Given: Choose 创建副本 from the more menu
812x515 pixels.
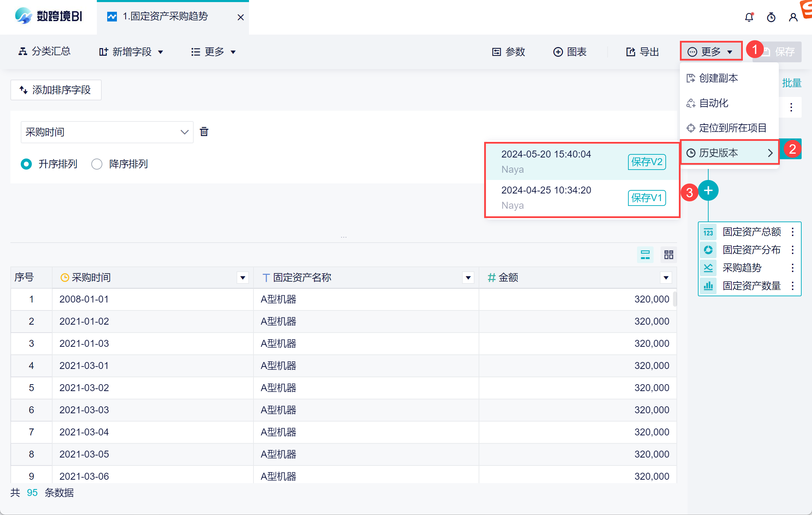Looking at the screenshot, I should [x=718, y=78].
